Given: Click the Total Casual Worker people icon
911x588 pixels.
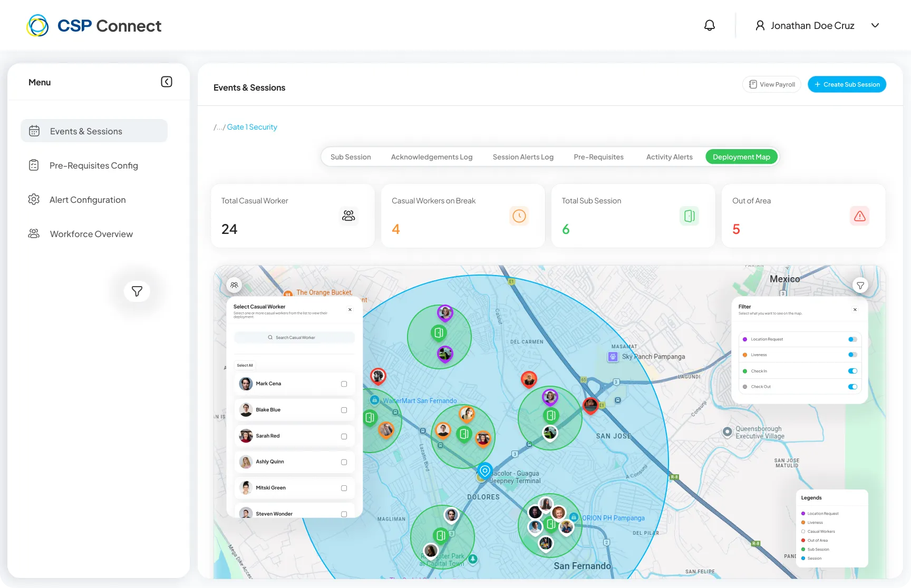Looking at the screenshot, I should pos(348,215).
